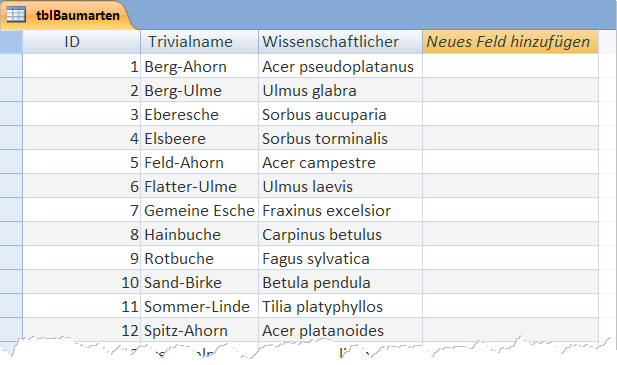Click the Neues Feld hinzufügen column header
617x365 pixels.
(x=510, y=42)
